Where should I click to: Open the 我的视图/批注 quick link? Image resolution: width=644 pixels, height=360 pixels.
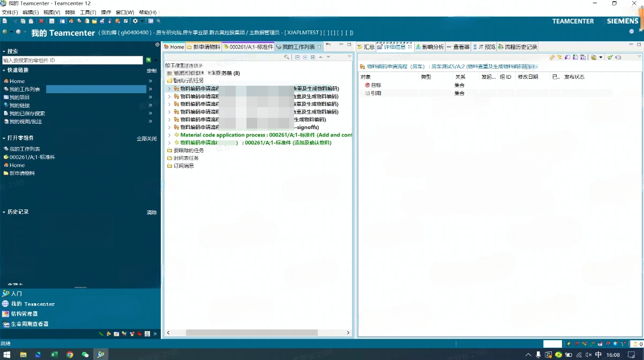(26, 122)
